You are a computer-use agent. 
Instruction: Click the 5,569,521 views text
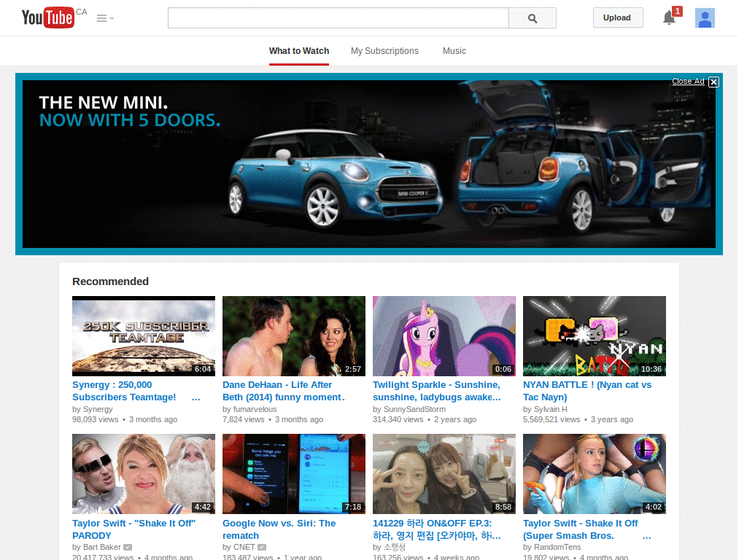[551, 419]
